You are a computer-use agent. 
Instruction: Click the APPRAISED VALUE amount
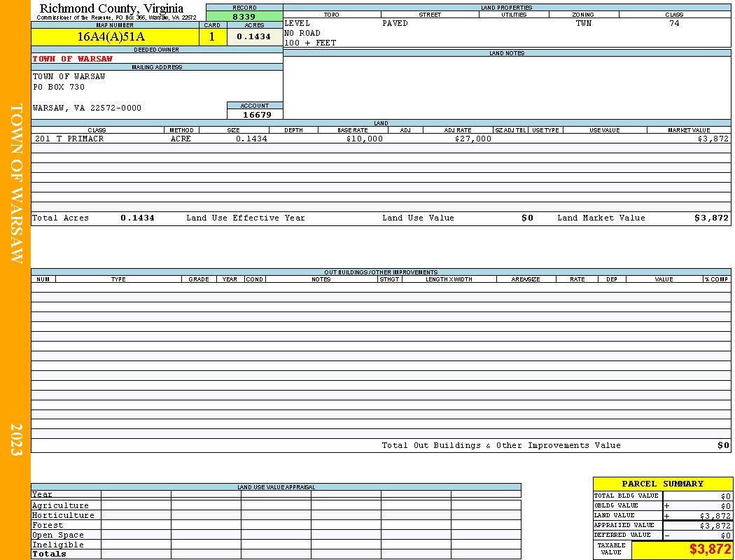coord(715,526)
